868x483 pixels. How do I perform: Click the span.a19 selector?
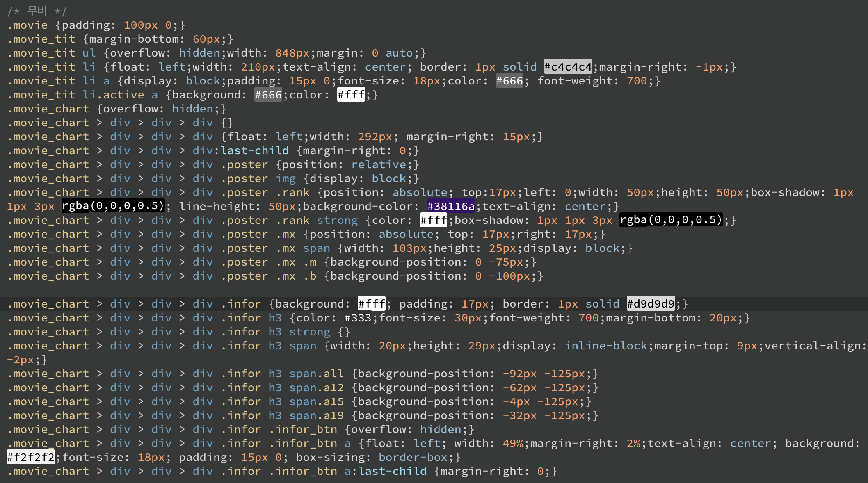pyautogui.click(x=316, y=415)
